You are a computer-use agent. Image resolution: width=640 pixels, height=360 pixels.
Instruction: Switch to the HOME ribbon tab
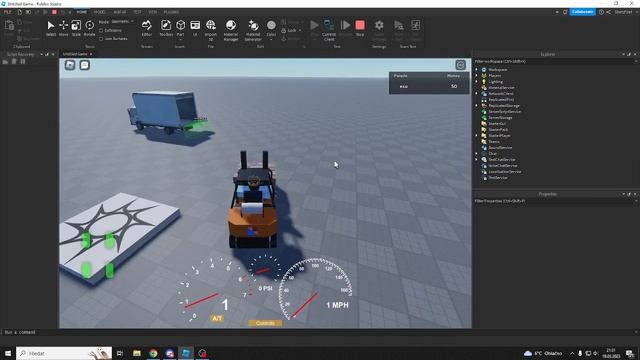pos(82,12)
